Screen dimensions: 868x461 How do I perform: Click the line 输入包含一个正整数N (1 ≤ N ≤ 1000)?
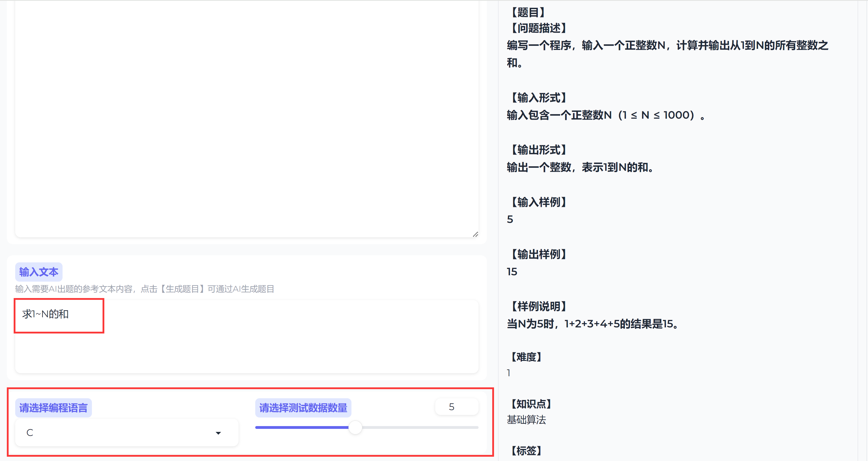point(606,115)
